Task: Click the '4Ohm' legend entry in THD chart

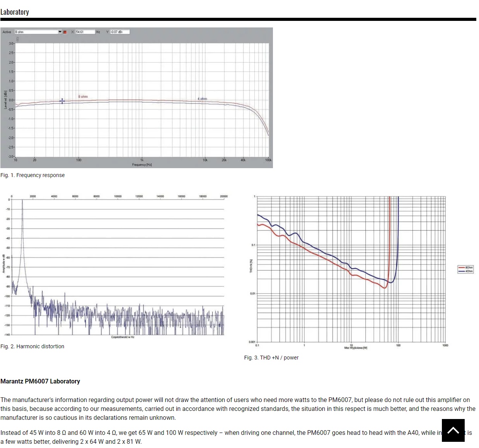Action: point(466,271)
